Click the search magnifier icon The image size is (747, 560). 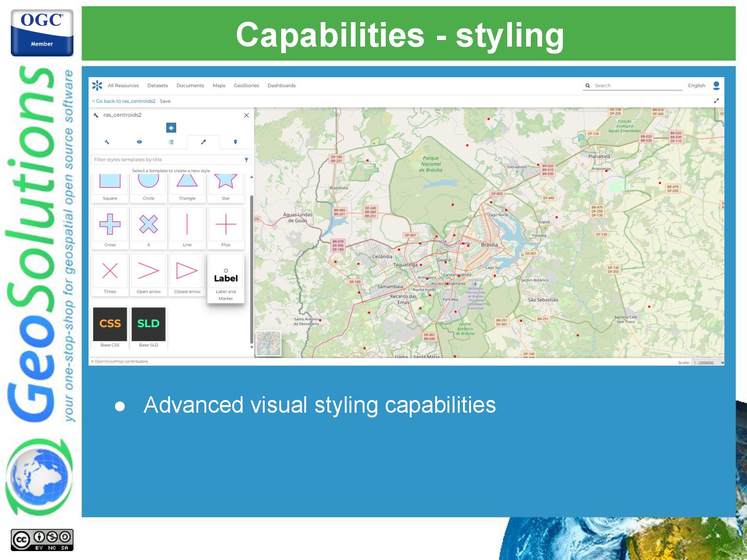(x=587, y=86)
